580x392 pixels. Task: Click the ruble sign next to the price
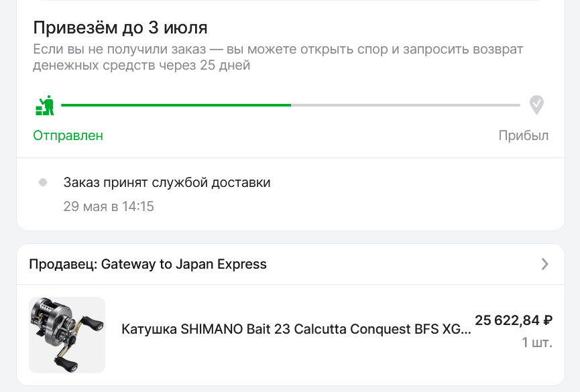click(x=548, y=320)
